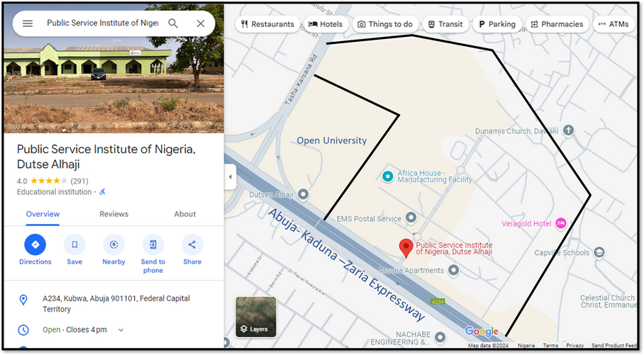Open the place photo of green building
Viewport: 644px width, 355px height.
113,84
